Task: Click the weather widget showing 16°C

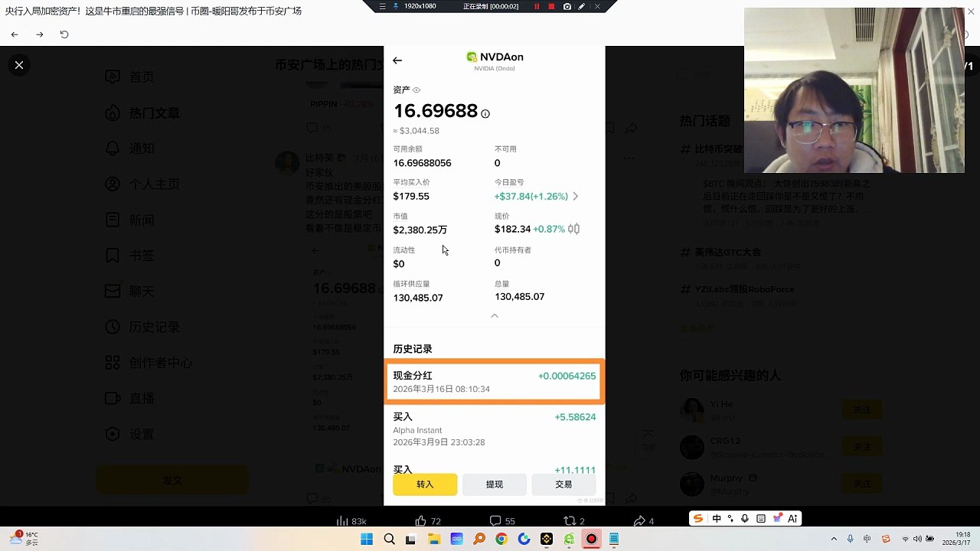Action: (x=24, y=539)
